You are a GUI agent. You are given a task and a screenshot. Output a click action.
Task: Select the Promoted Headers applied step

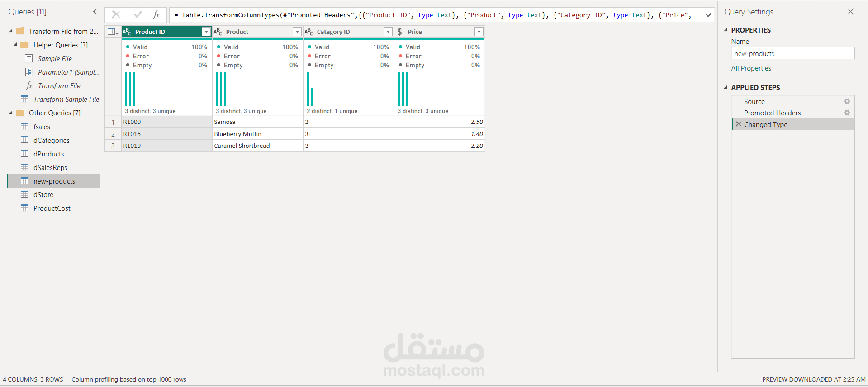coord(792,113)
